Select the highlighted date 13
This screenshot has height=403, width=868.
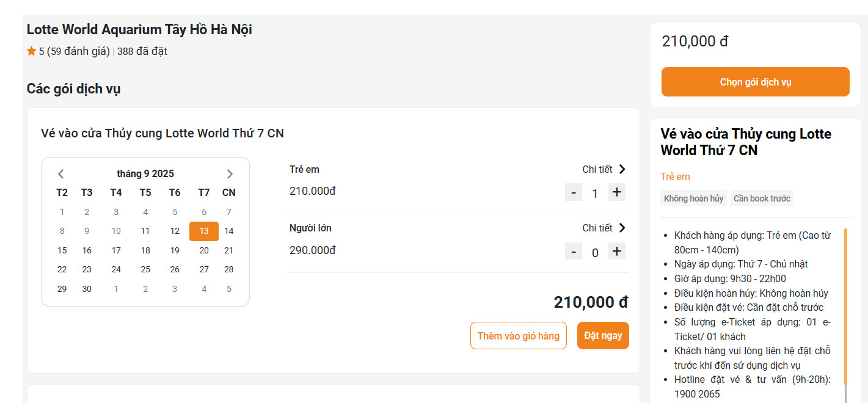click(x=204, y=231)
